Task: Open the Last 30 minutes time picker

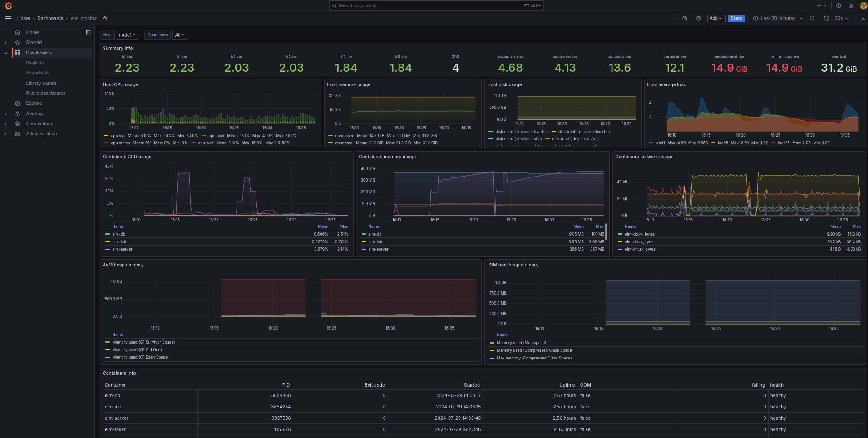Action: click(x=778, y=19)
